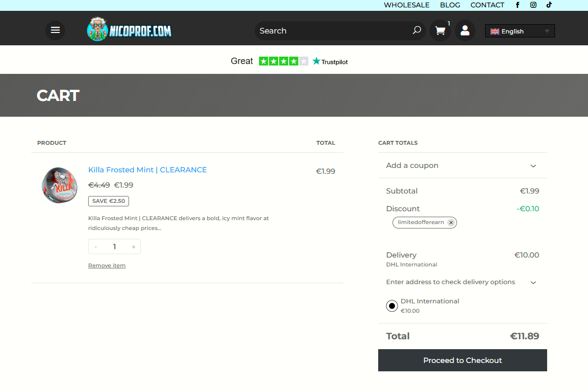Image resolution: width=588 pixels, height=392 pixels.
Task: Click the CART TOTALS heading
Action: pyautogui.click(x=398, y=143)
